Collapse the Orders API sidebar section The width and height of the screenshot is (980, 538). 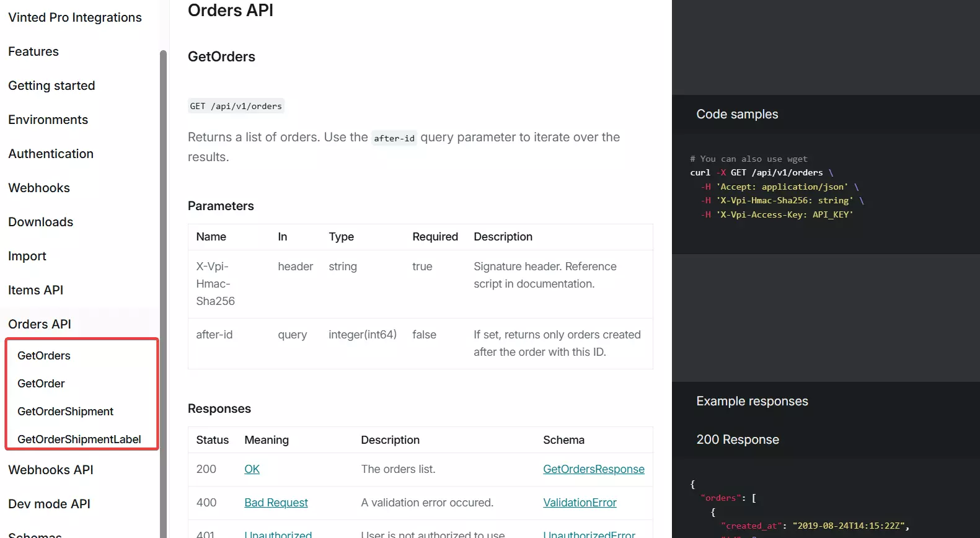(x=40, y=324)
